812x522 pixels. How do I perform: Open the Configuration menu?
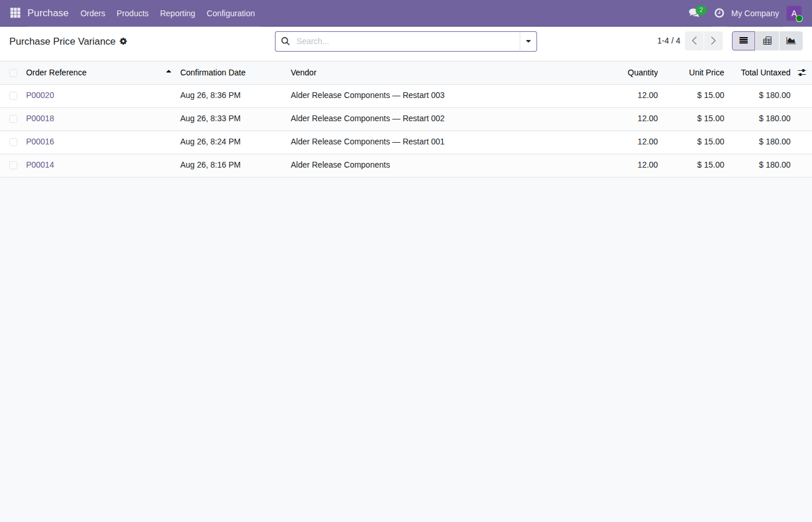(231, 13)
